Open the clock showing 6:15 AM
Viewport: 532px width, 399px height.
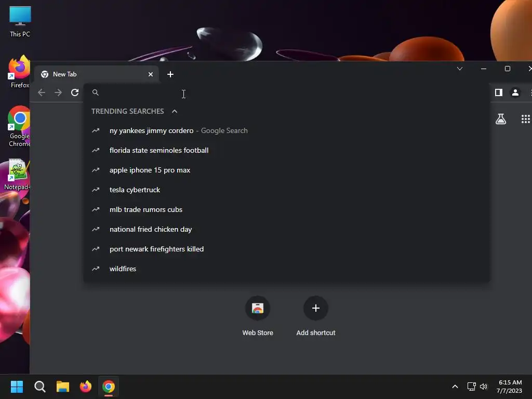pyautogui.click(x=510, y=387)
